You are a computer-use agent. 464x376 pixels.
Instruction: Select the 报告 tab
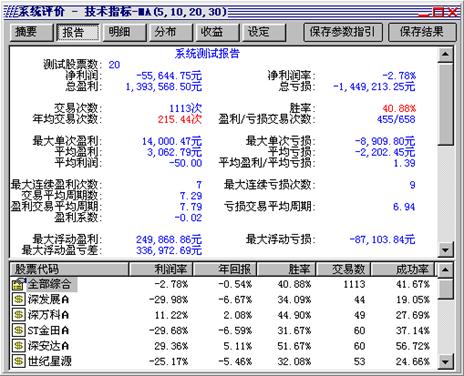[78, 32]
